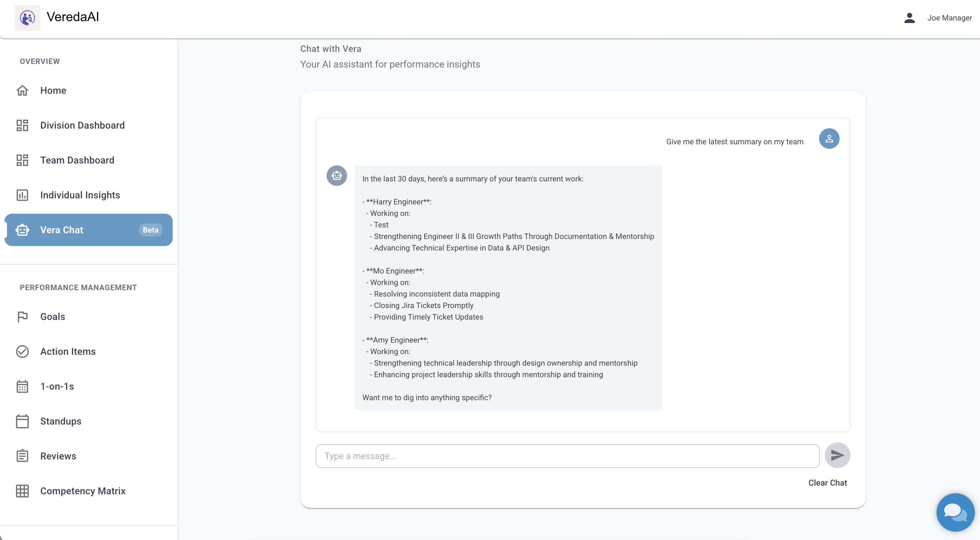Screen dimensions: 980x540
Task: Navigate to Team Dashboard
Action: 77,160
